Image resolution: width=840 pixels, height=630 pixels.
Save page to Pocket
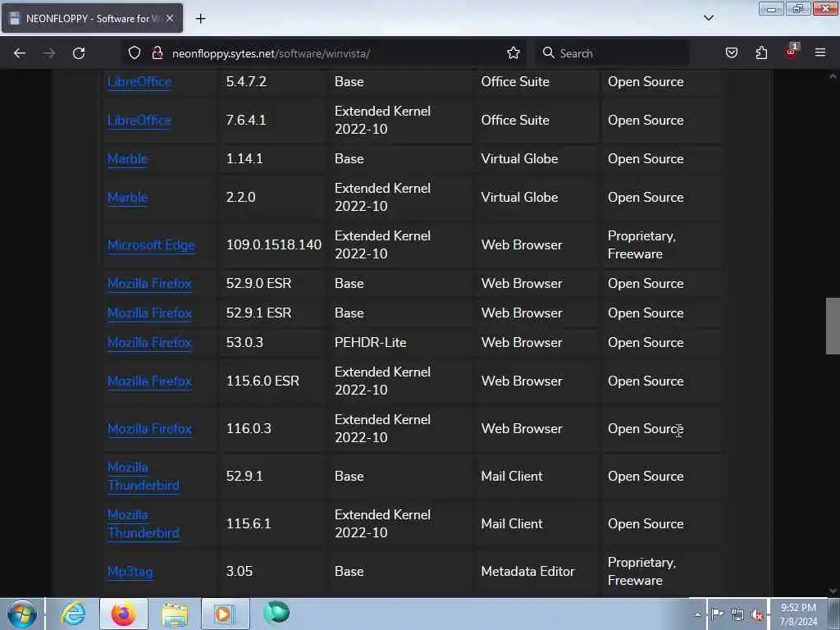tap(731, 52)
